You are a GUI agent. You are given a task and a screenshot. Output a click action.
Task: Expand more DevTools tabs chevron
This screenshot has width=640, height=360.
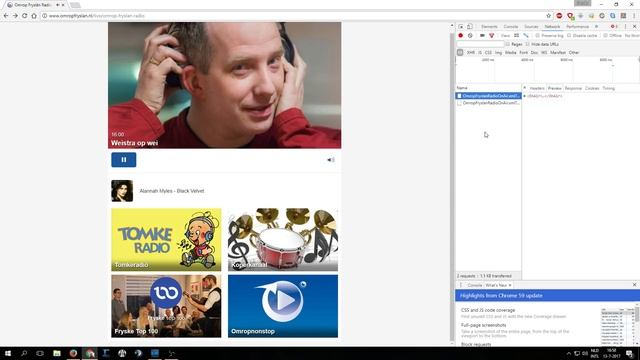click(596, 27)
